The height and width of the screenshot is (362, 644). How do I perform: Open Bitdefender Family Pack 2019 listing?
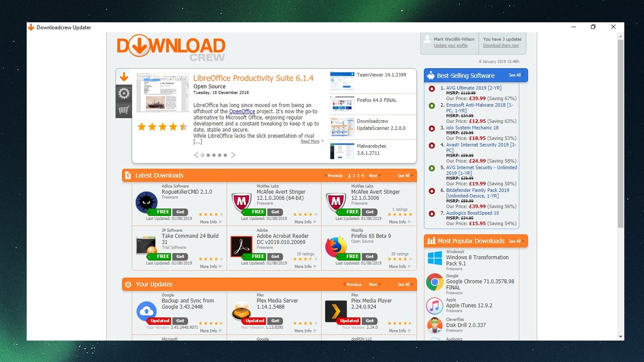(478, 193)
